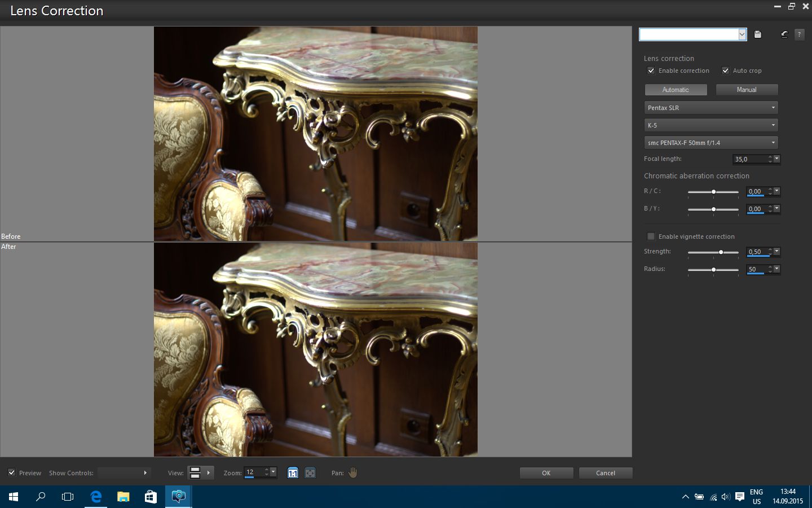This screenshot has width=812, height=508.
Task: Click the After preview image
Action: pos(316,349)
